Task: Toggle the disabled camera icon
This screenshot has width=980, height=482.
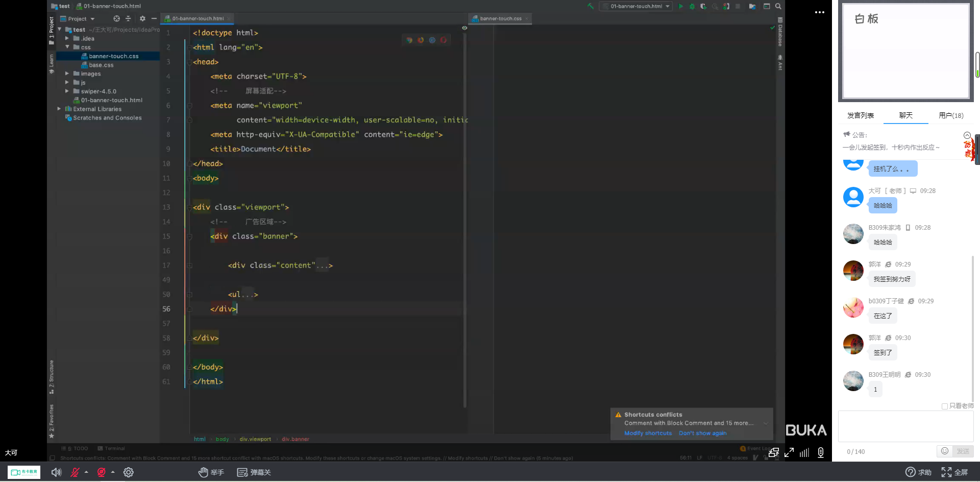Action: (102, 472)
